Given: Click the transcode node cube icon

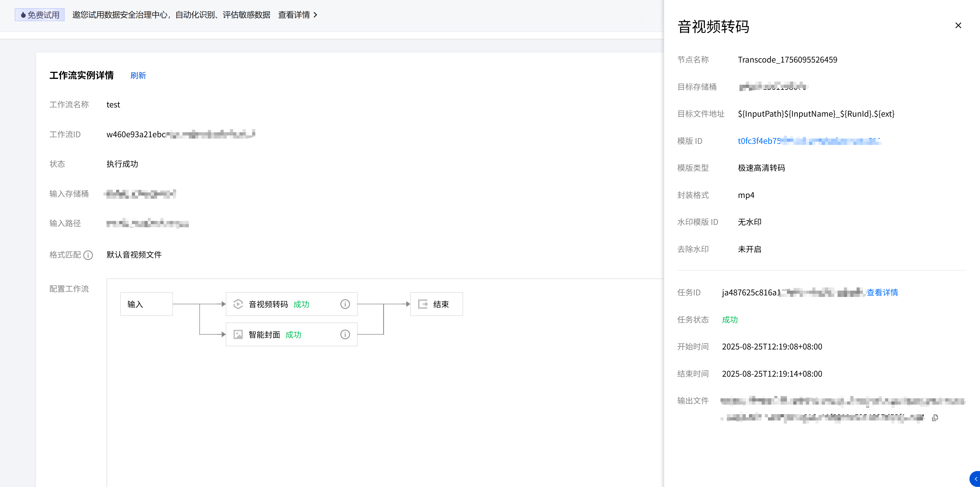Looking at the screenshot, I should (x=238, y=304).
